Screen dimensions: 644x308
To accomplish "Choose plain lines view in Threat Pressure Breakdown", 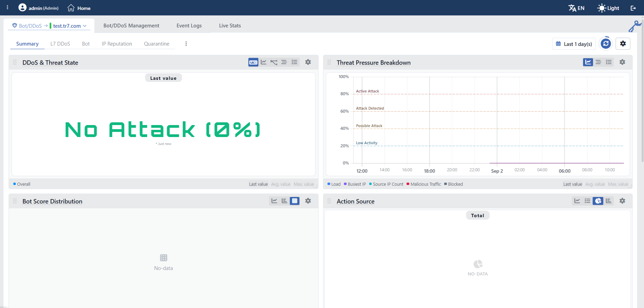I will click(x=598, y=62).
